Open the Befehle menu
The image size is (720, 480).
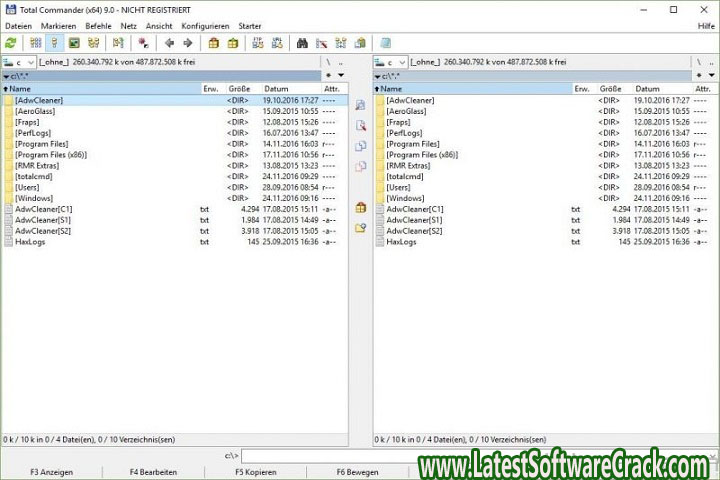(98, 25)
